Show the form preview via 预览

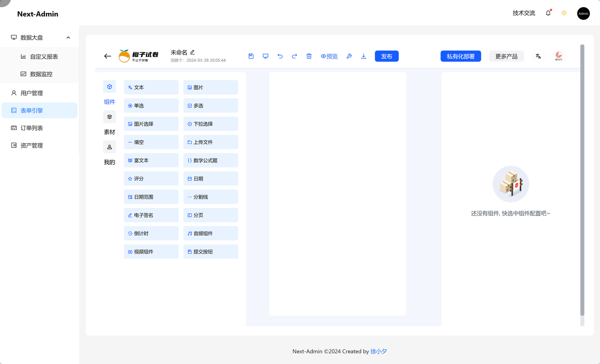pyautogui.click(x=329, y=56)
